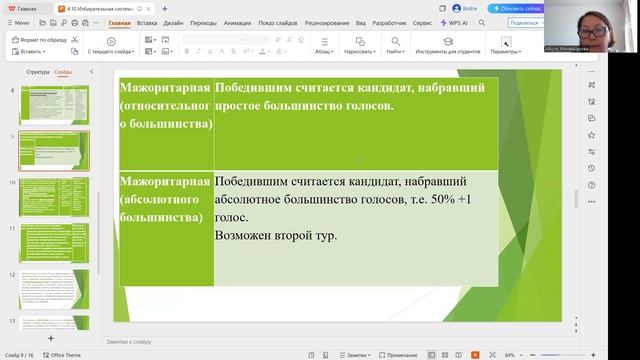Screen dimensions: 640x360
Task: Switch to the Структура outline tab
Action: (x=38, y=72)
